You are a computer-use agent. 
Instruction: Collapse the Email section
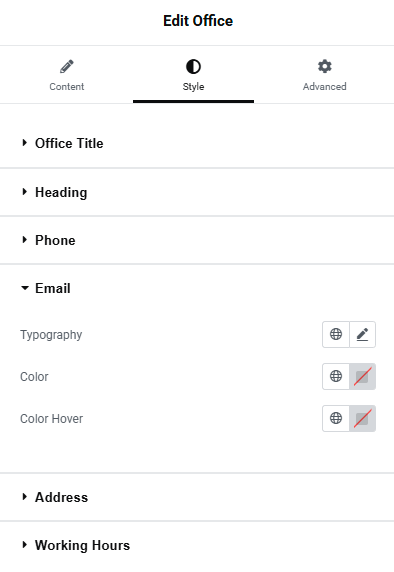197,288
